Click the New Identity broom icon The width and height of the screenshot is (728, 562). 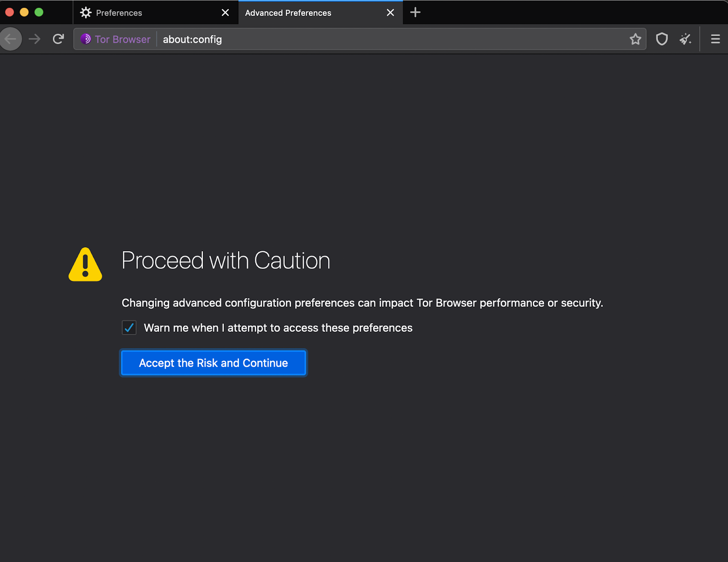pyautogui.click(x=686, y=39)
